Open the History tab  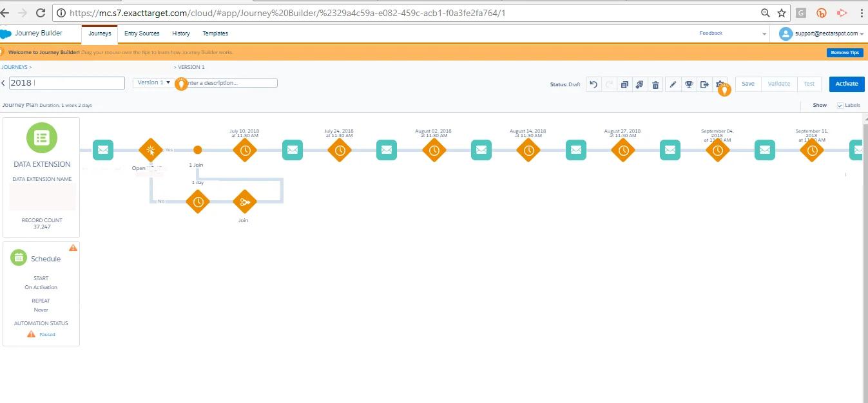181,33
